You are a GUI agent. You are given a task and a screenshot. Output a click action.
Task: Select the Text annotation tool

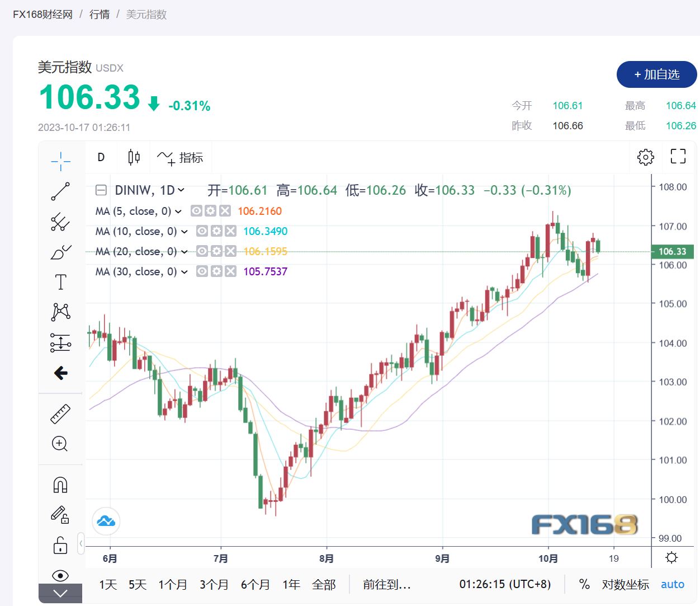tap(60, 282)
